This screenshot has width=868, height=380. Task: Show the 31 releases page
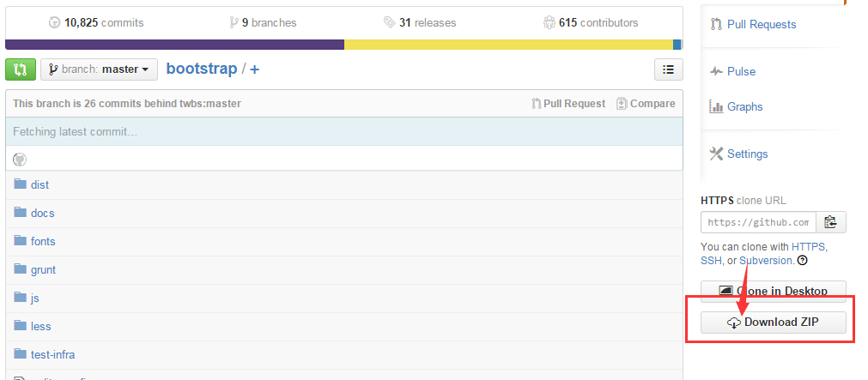tap(420, 22)
